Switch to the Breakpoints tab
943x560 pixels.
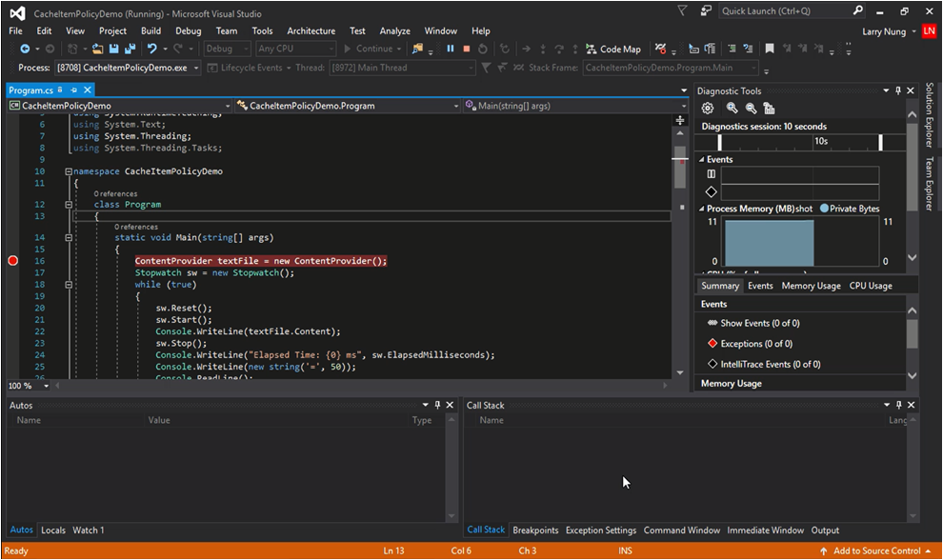(x=535, y=530)
